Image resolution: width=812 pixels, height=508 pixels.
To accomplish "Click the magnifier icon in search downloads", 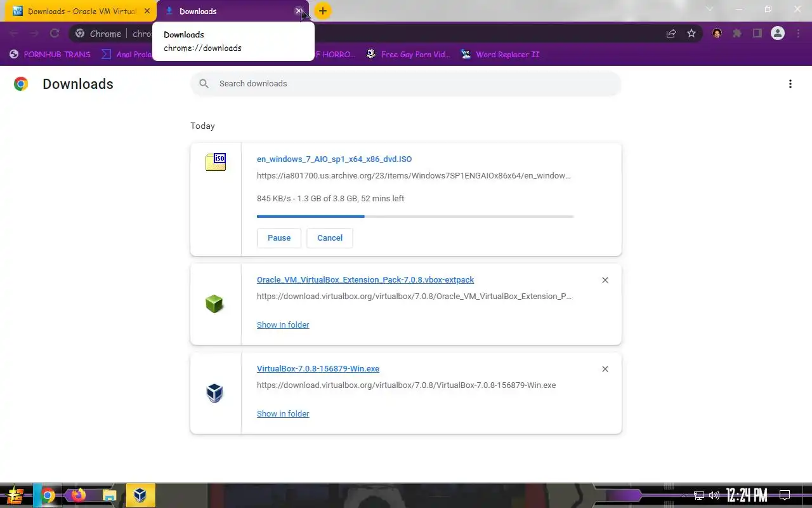I will [204, 84].
